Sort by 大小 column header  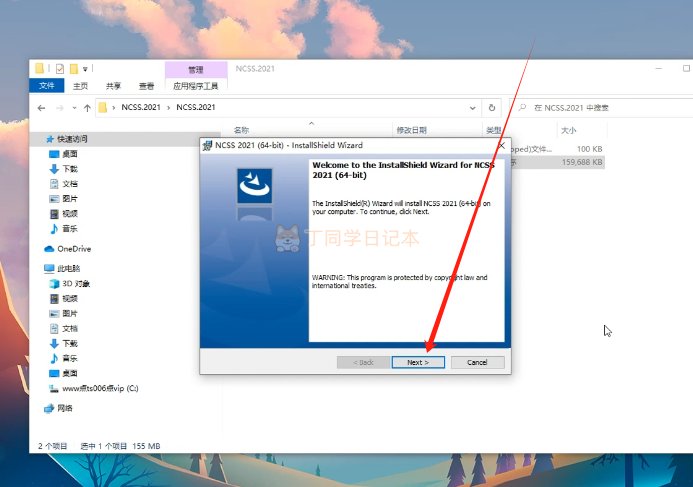(568, 130)
